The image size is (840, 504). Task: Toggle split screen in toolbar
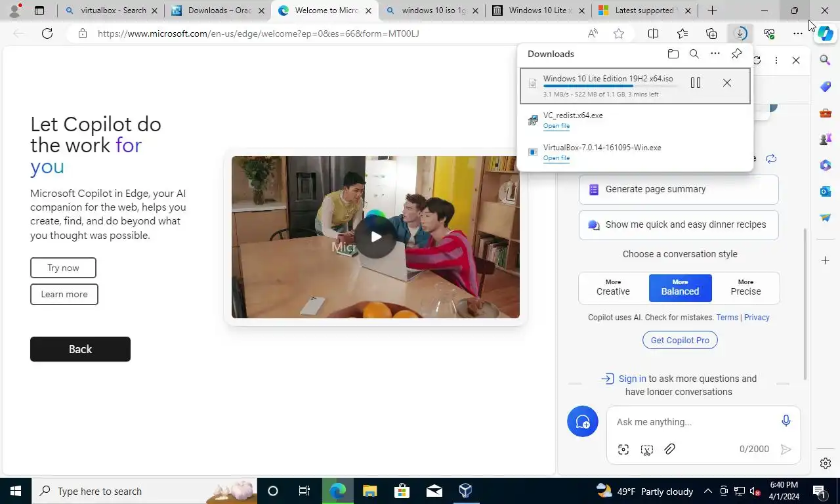click(x=654, y=33)
